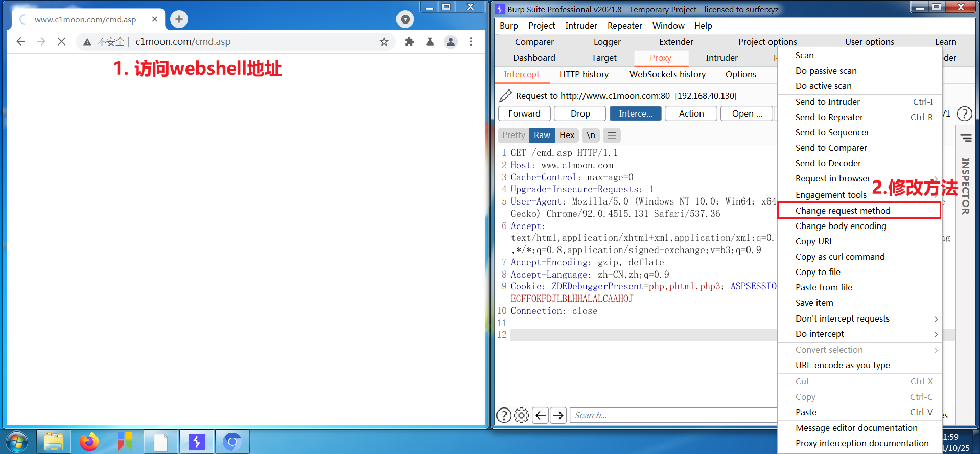The height and width of the screenshot is (454, 980).
Task: Toggle the \n non-printable characters button
Action: pyautogui.click(x=591, y=135)
